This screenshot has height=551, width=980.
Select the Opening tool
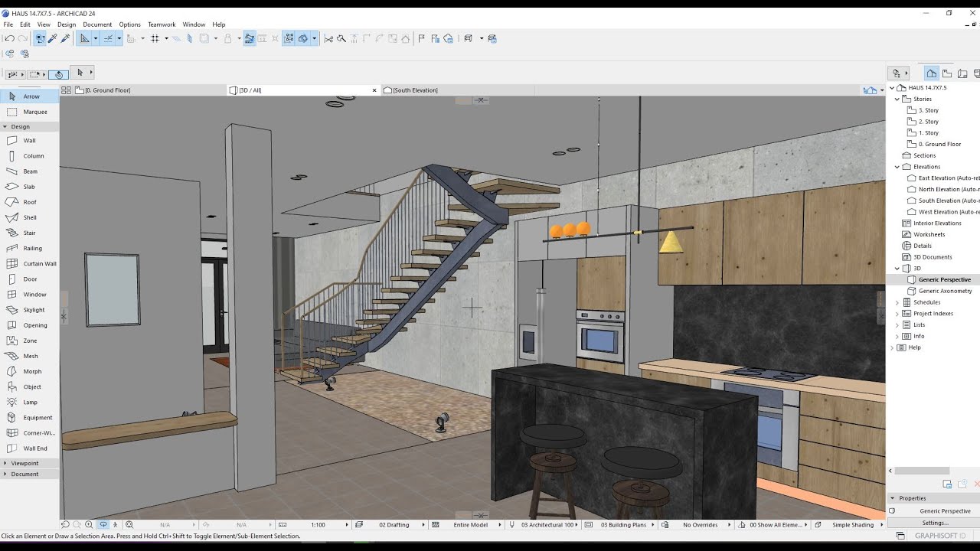pos(30,325)
